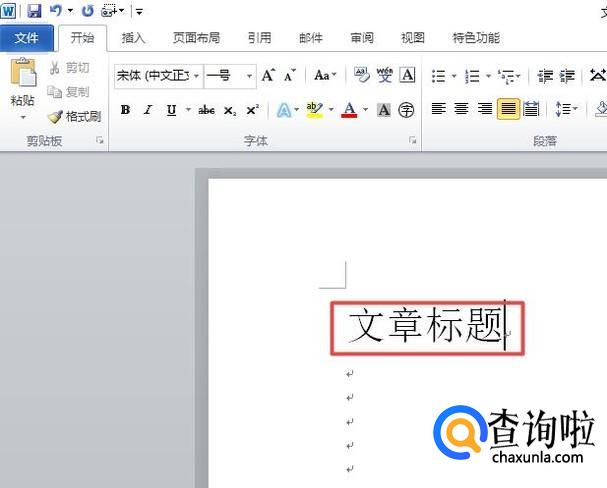Increase the paragraph indent

pos(568,76)
